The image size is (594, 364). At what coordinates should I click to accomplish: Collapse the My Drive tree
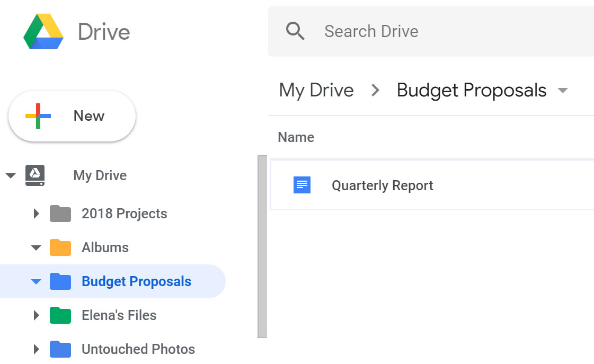11,175
